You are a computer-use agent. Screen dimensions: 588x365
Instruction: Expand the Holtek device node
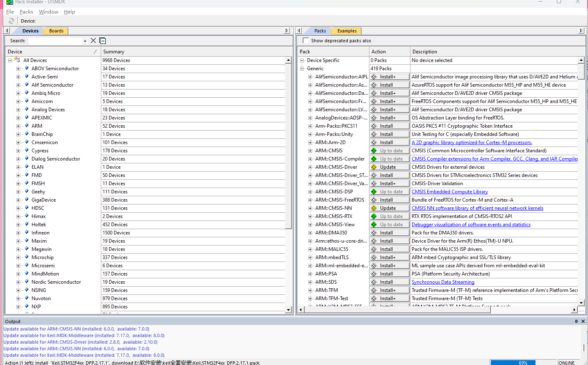click(18, 225)
